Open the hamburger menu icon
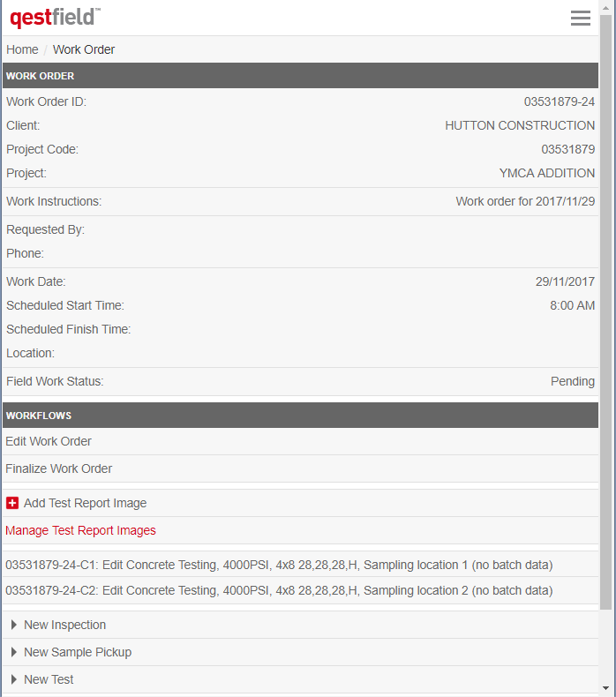 [x=580, y=19]
